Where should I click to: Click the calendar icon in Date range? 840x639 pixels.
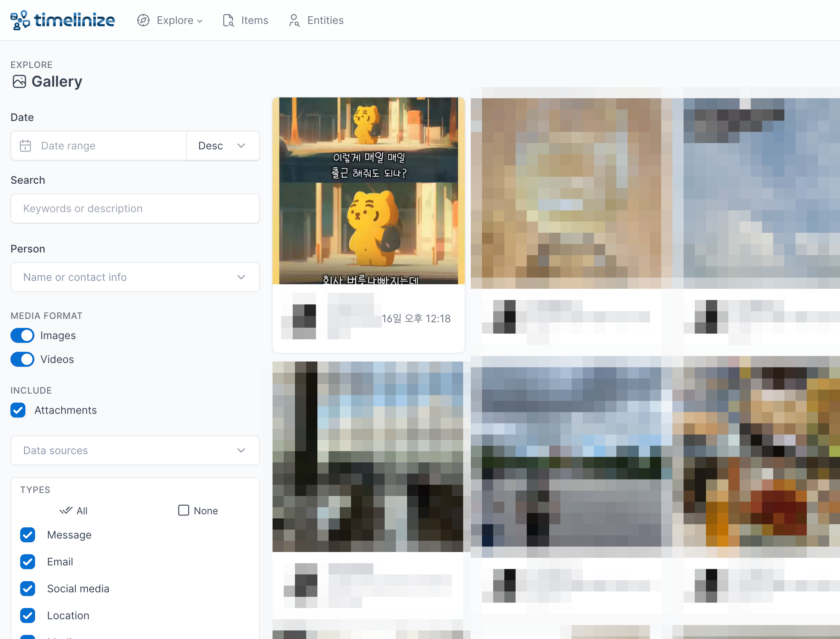click(x=25, y=146)
